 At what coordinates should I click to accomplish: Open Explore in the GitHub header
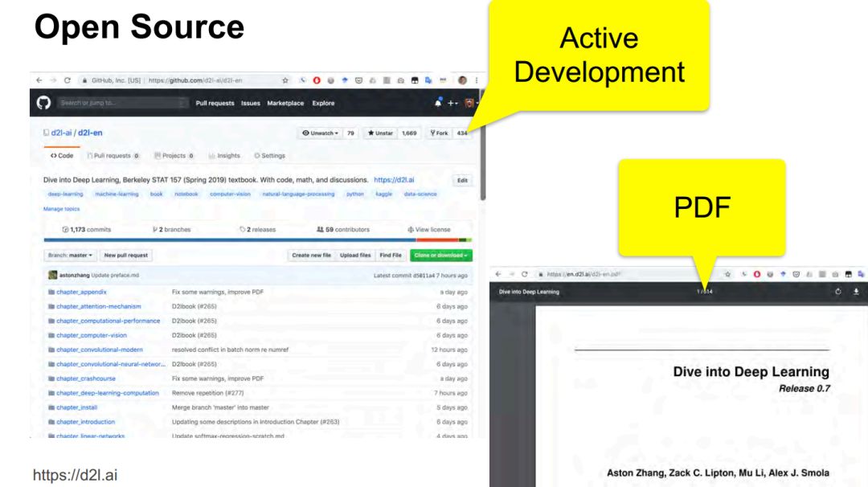[x=323, y=103]
